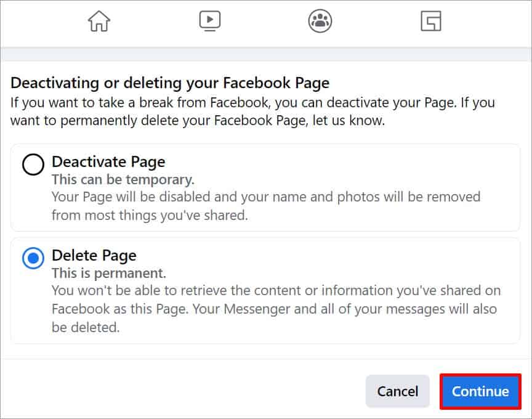Screen dimensions: 532x419
Task: Select the Delete Page radio button
Action: coord(33,258)
